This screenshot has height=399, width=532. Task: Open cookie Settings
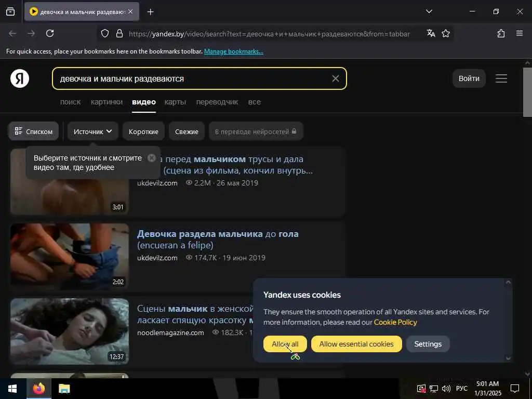428,344
